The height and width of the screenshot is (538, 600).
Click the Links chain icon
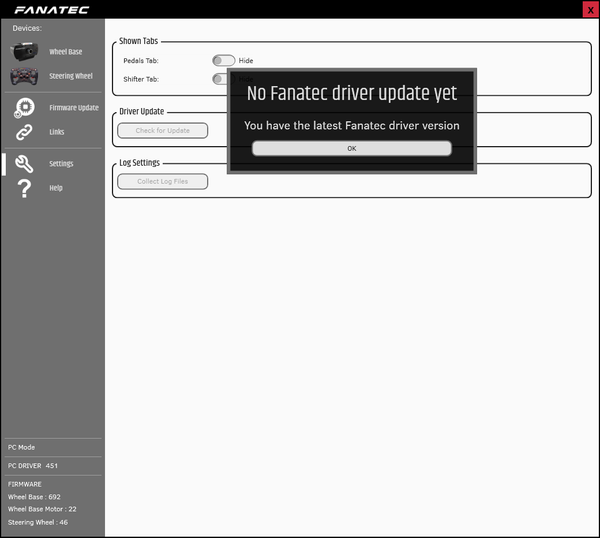pyautogui.click(x=24, y=132)
